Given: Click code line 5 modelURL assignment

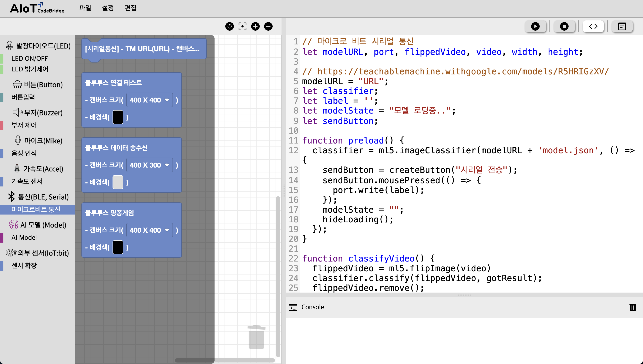Looking at the screenshot, I should coord(345,81).
